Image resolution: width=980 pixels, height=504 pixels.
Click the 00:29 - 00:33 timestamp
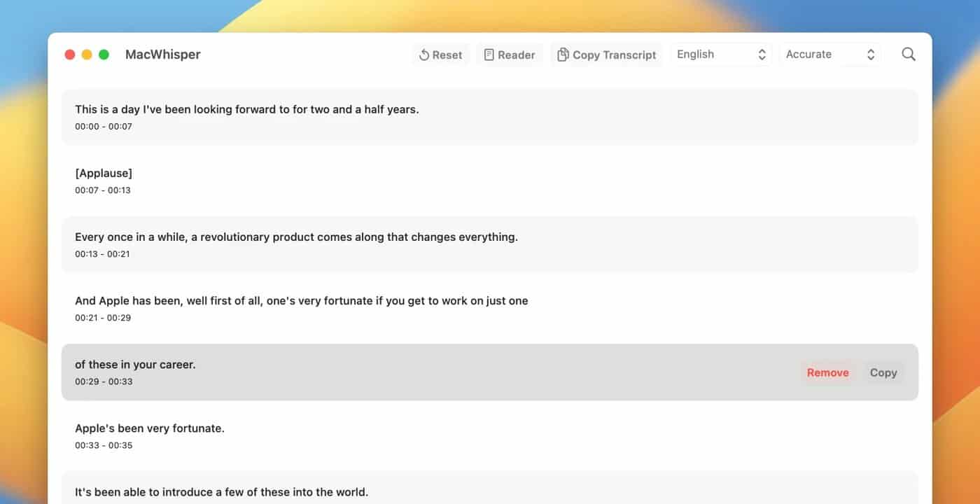pyautogui.click(x=104, y=381)
